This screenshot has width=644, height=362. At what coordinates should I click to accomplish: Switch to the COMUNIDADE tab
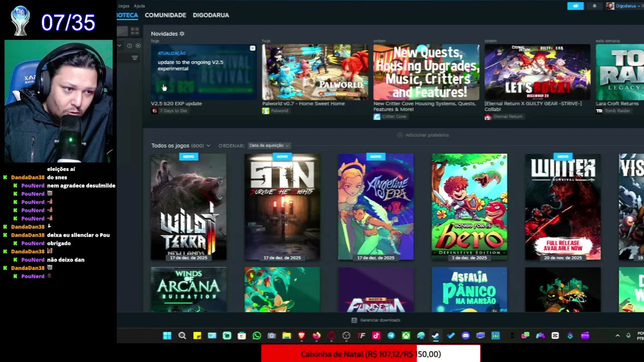pos(166,15)
